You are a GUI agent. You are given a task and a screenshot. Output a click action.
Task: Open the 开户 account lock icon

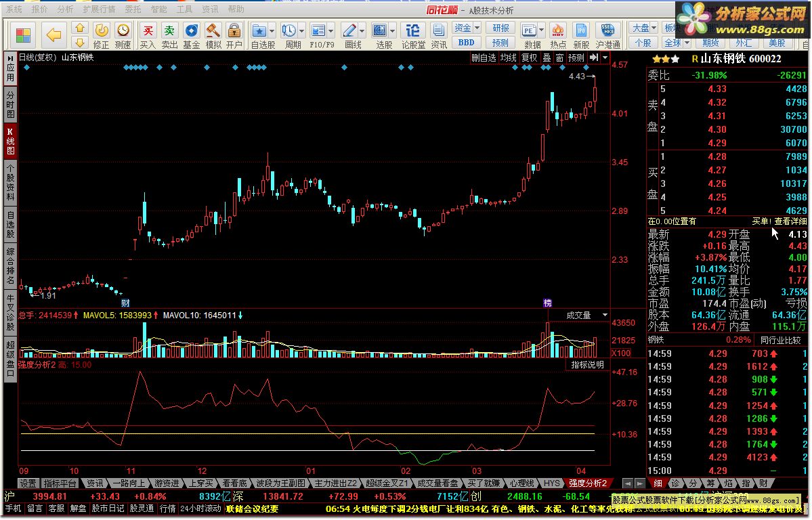pyautogui.click(x=234, y=36)
